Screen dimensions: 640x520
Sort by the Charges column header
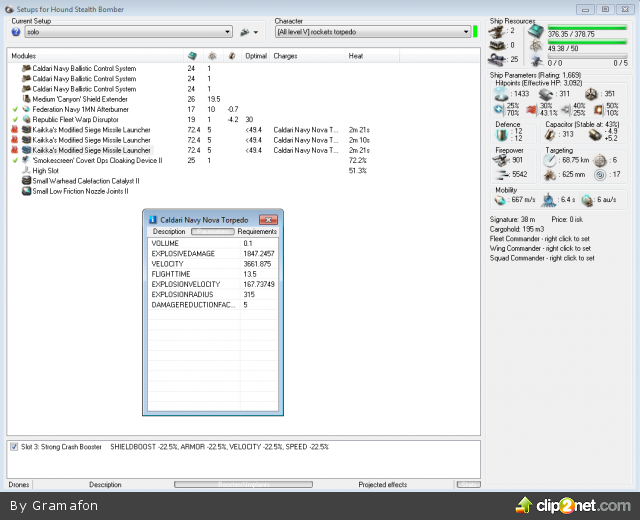[x=285, y=56]
